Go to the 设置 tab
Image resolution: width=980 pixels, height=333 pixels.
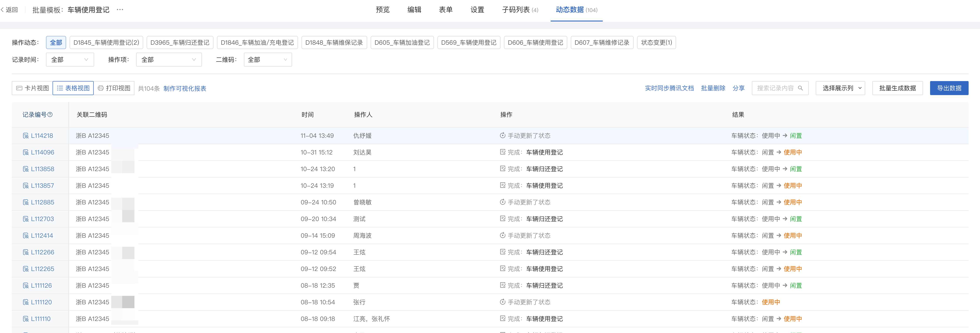tap(477, 9)
